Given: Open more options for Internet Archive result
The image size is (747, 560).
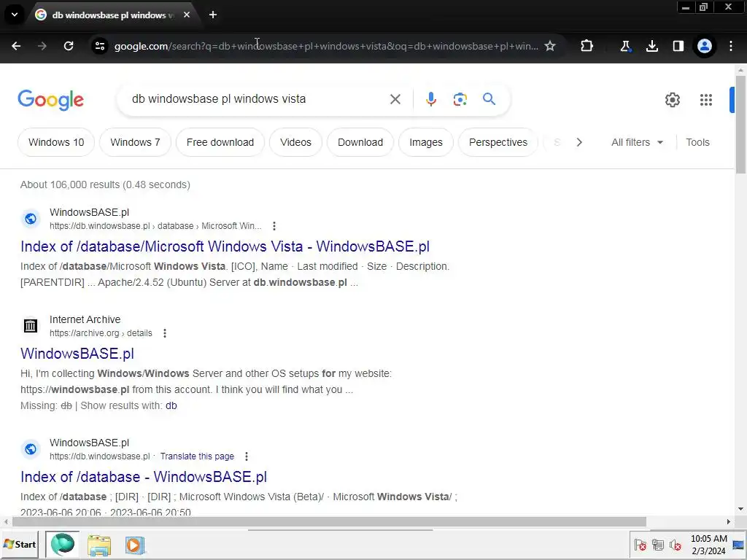Looking at the screenshot, I should point(165,332).
